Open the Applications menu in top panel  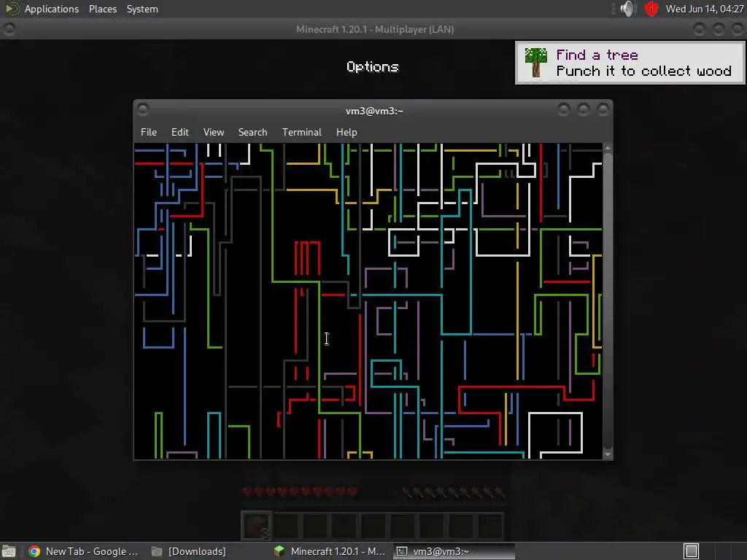52,9
